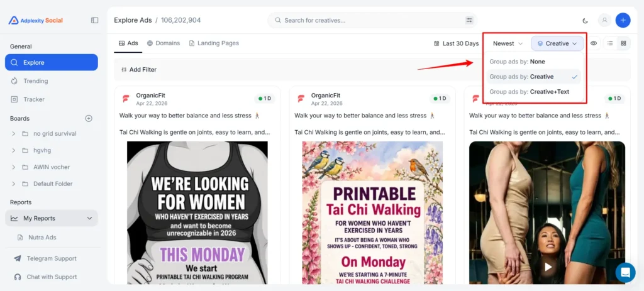Click Add Filter button

click(139, 70)
